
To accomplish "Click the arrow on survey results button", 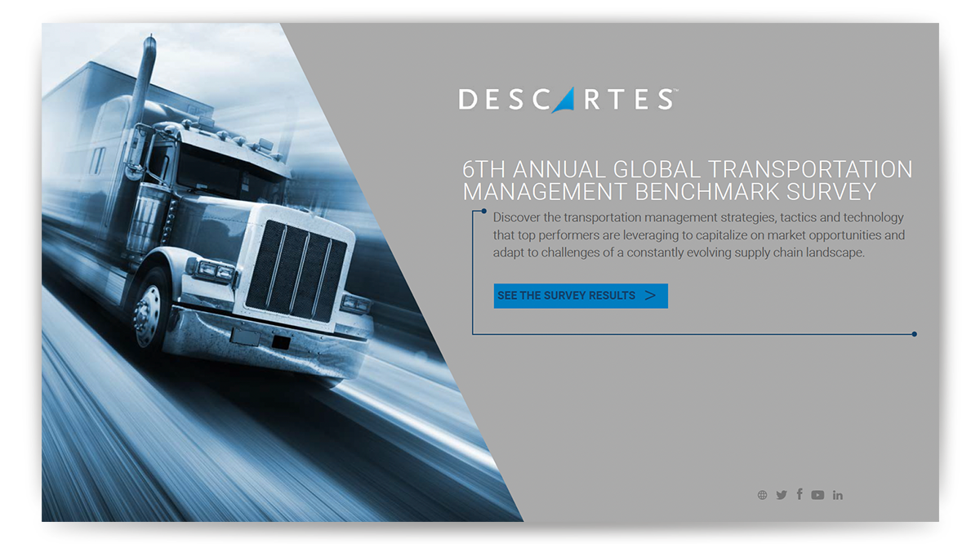I will tap(650, 296).
